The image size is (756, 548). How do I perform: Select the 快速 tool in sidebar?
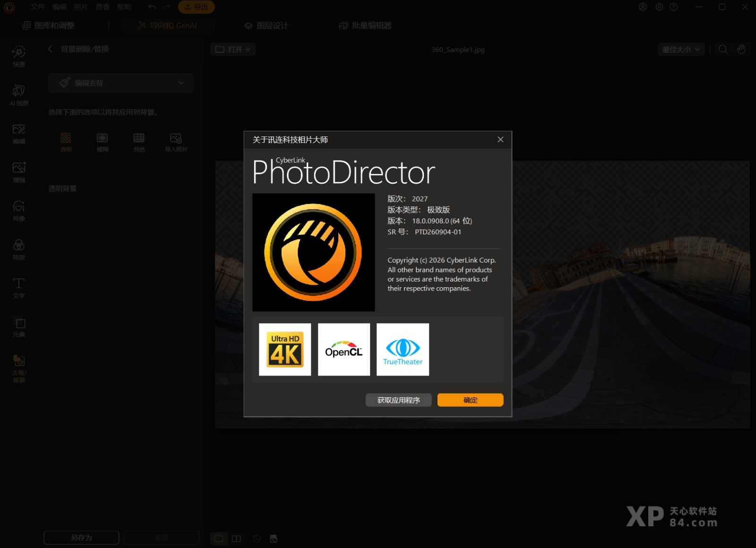[x=19, y=56]
